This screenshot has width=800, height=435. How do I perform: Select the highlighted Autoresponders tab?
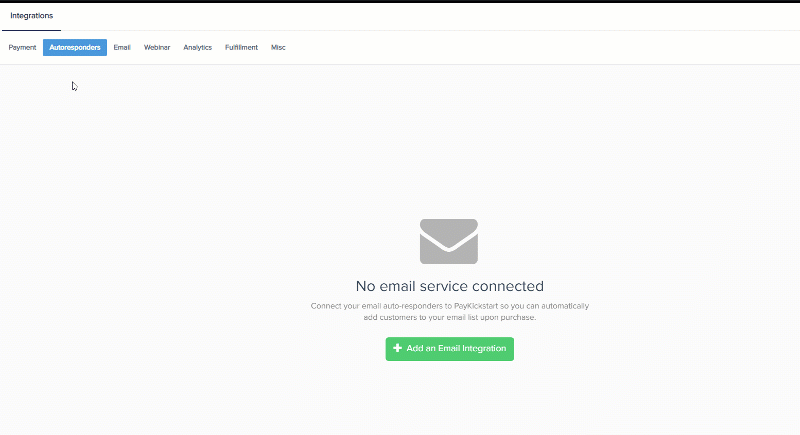point(75,47)
